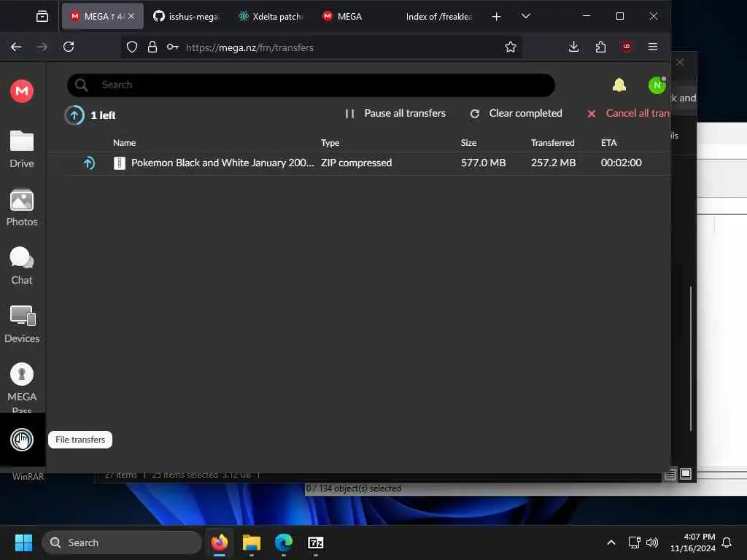Image resolution: width=747 pixels, height=560 pixels.
Task: Click upload arrow icon on Pokemon row
Action: pos(89,163)
